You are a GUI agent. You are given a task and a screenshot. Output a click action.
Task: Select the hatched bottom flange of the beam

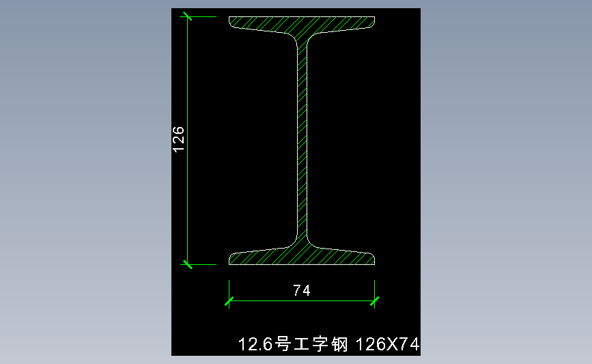click(302, 255)
